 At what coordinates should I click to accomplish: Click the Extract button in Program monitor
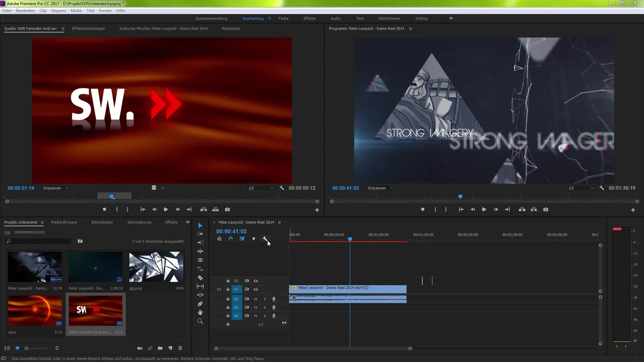point(534,209)
